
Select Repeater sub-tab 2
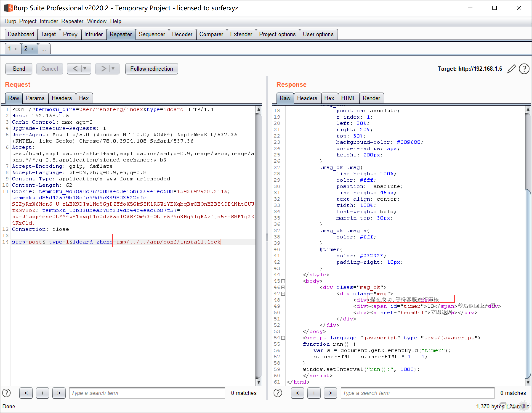pos(26,49)
